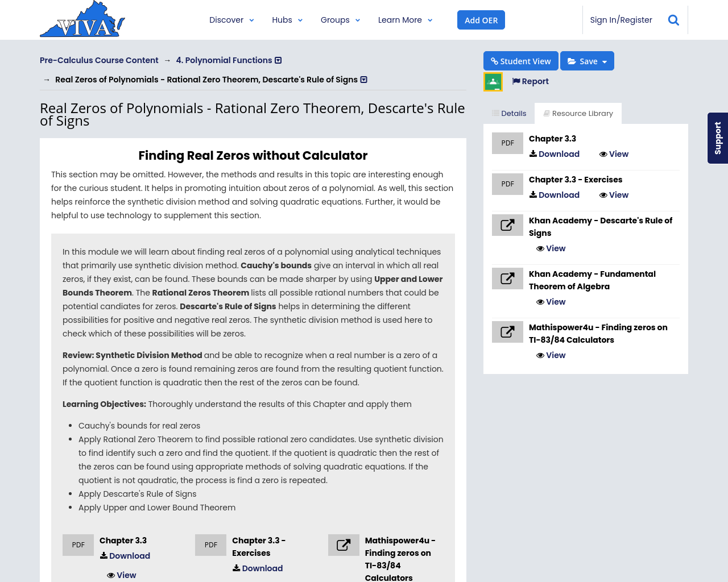The width and height of the screenshot is (728, 582).
Task: Download Chapter 3.3 PDF from the Resource Library
Action: (555, 154)
